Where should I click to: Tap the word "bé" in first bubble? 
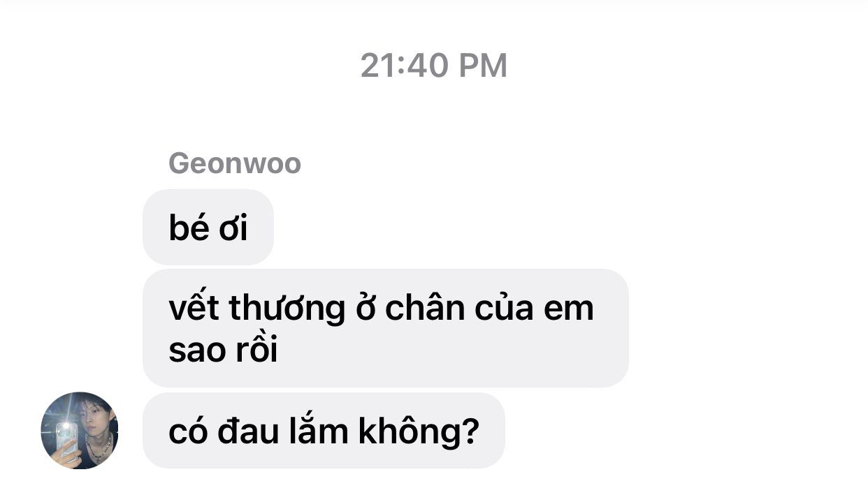click(187, 228)
